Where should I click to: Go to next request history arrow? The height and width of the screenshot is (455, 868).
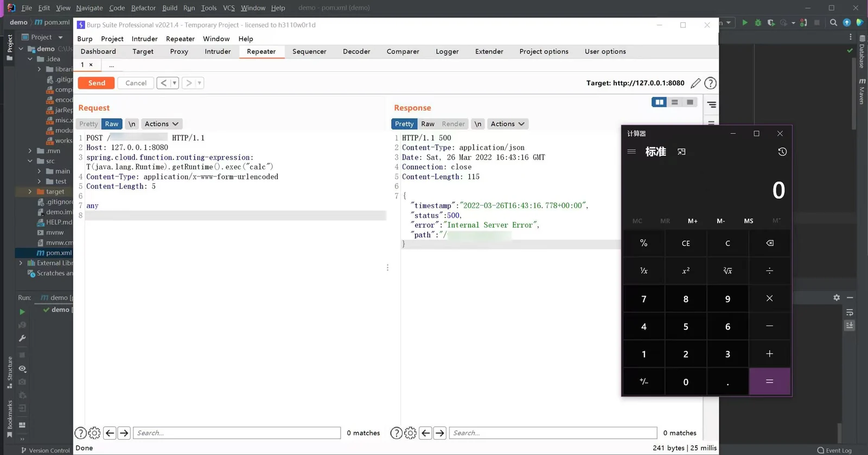tap(189, 83)
